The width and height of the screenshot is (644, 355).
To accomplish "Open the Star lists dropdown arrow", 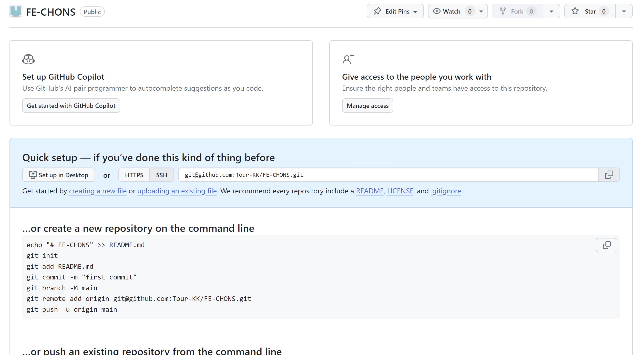I will (x=624, y=12).
